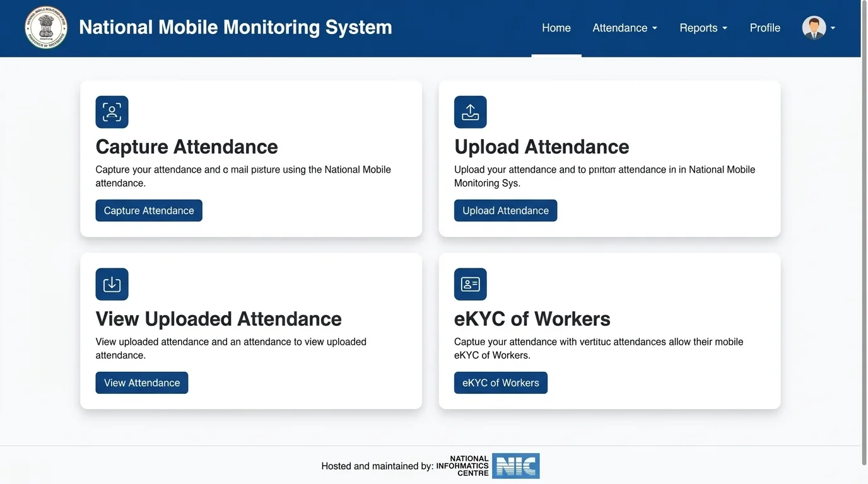
Task: Click the download icon on View Uploaded Attendance card
Action: [112, 284]
